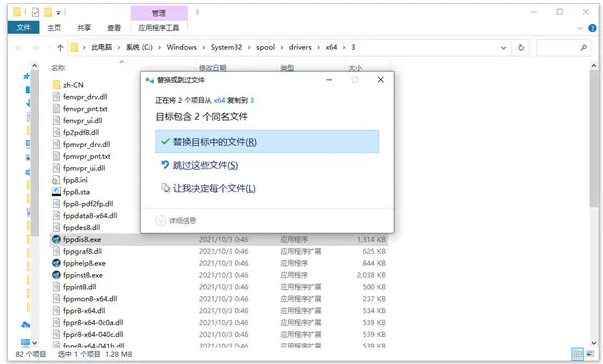The image size is (603, 364).
Task: Switch to details view layout icon
Action: click(x=577, y=354)
